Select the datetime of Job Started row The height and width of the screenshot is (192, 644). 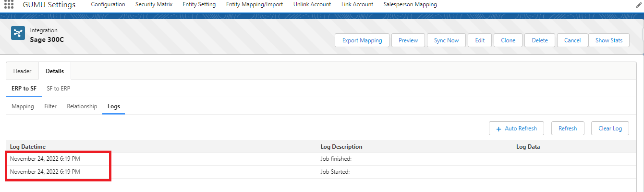tap(45, 171)
